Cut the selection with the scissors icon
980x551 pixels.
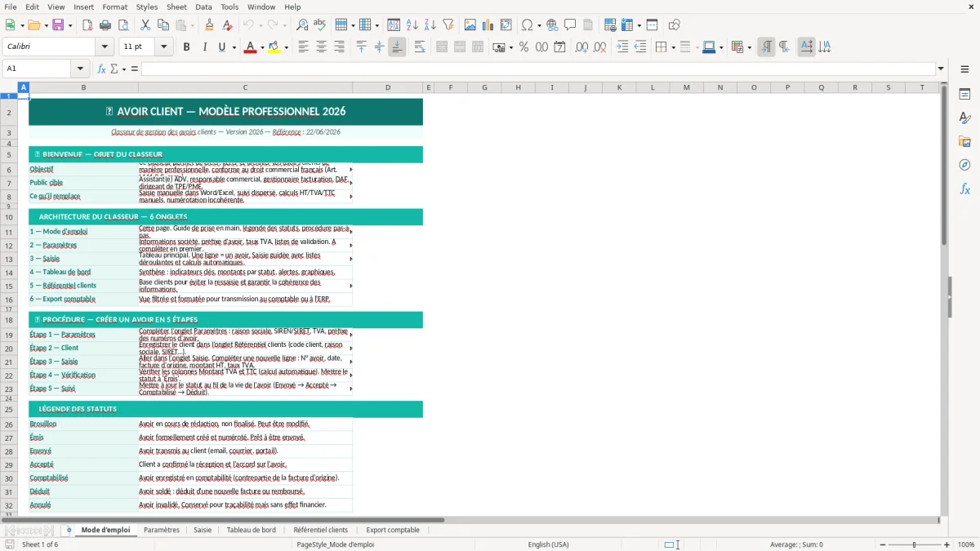[145, 25]
